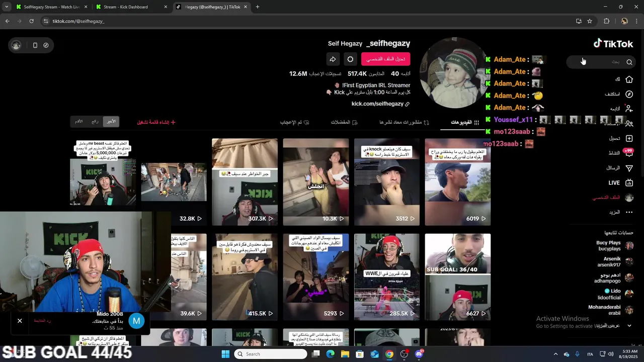Select the Favorites tab on profile
The image size is (644, 362).
tap(344, 122)
